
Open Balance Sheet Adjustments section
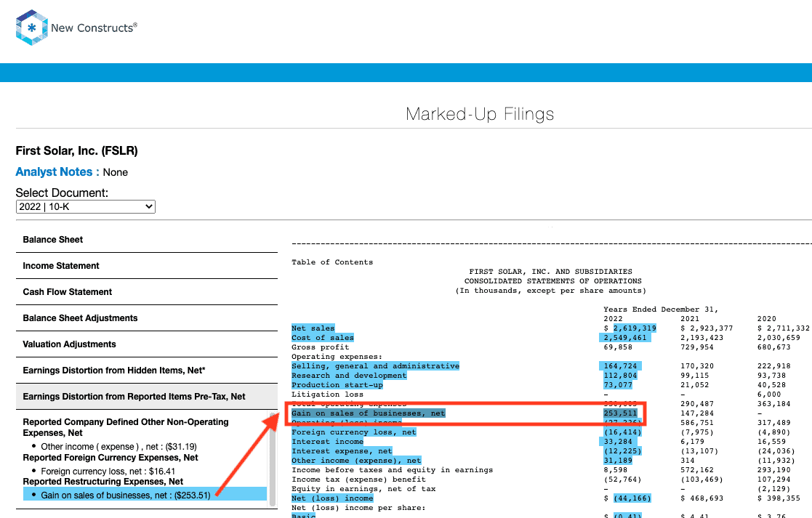point(147,317)
